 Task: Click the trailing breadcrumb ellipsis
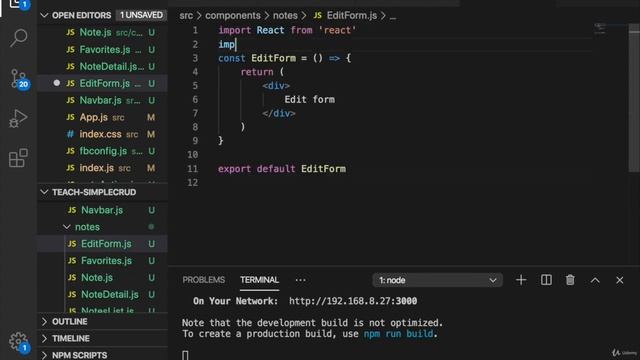pos(393,16)
